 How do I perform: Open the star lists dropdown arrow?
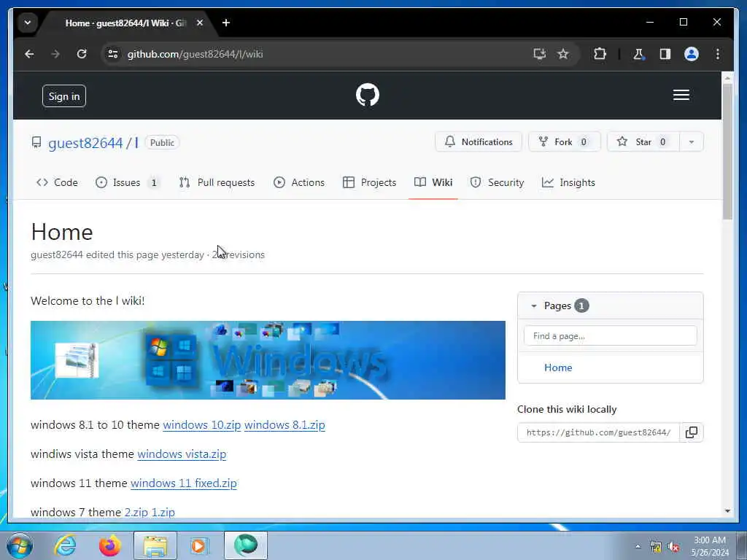(x=692, y=142)
